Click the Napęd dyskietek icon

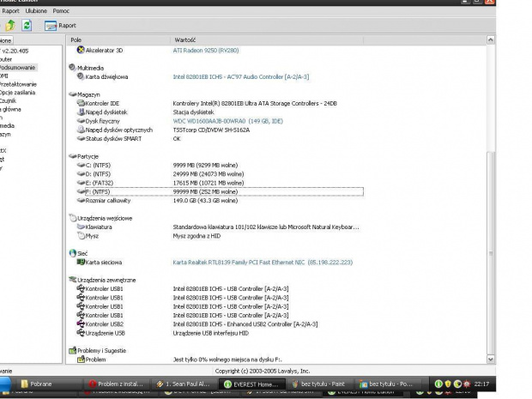[81, 112]
